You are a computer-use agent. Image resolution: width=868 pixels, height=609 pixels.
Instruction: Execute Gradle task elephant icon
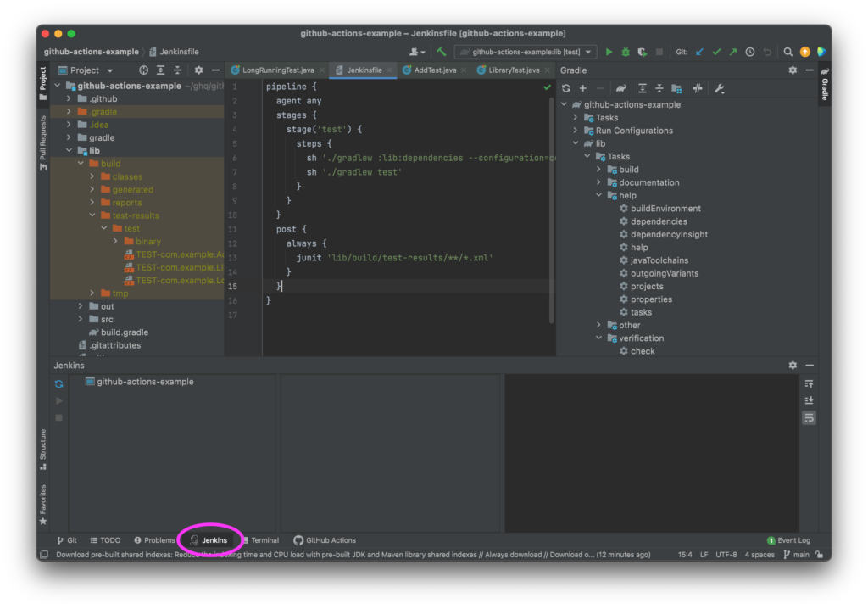[x=620, y=88]
